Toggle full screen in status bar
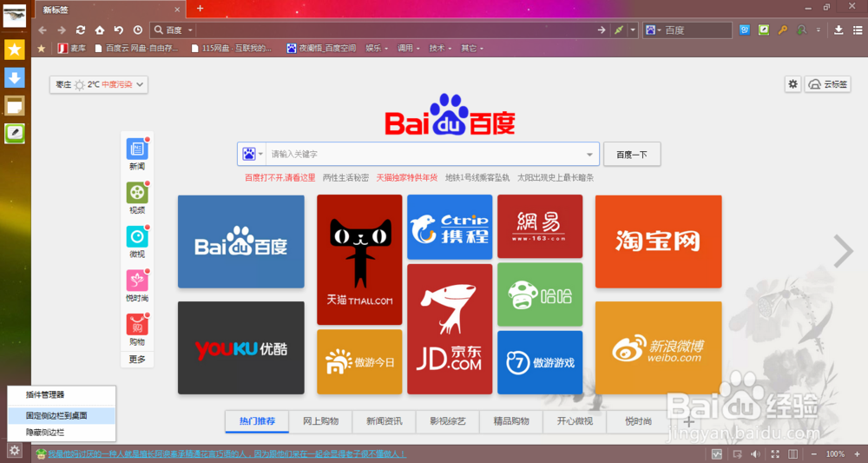Image resolution: width=868 pixels, height=463 pixels. (775, 454)
